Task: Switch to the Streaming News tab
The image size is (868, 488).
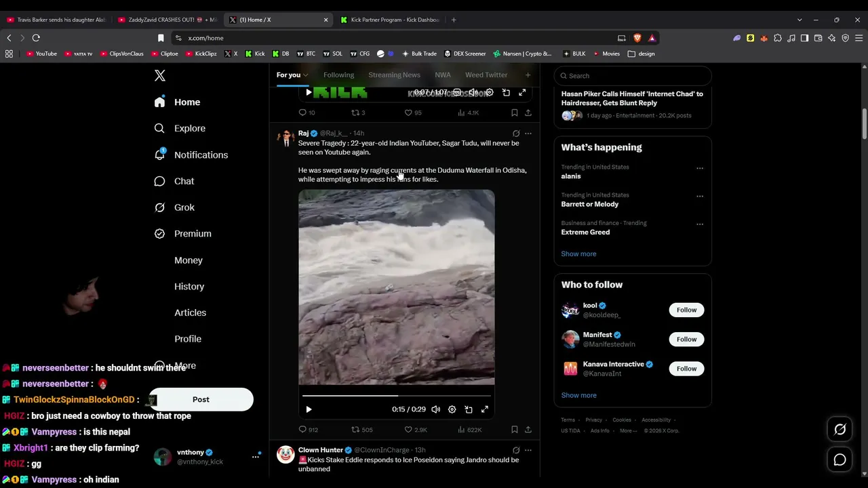Action: (394, 75)
